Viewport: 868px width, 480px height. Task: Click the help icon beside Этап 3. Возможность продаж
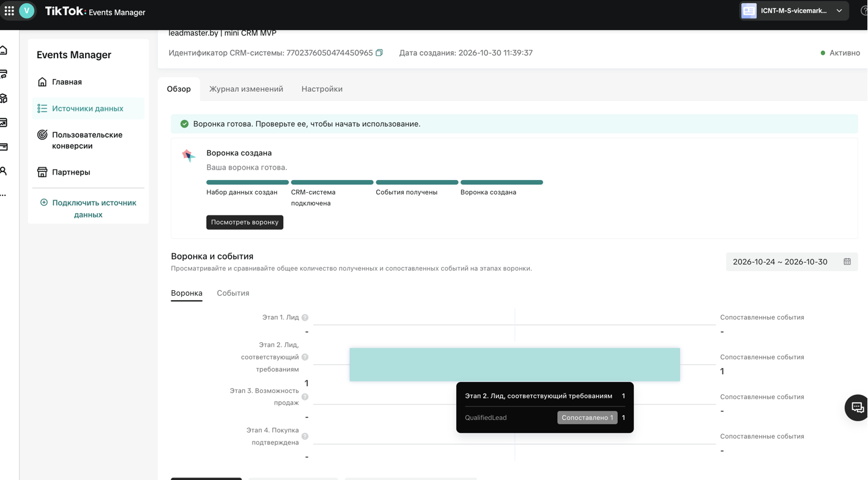[305, 397]
